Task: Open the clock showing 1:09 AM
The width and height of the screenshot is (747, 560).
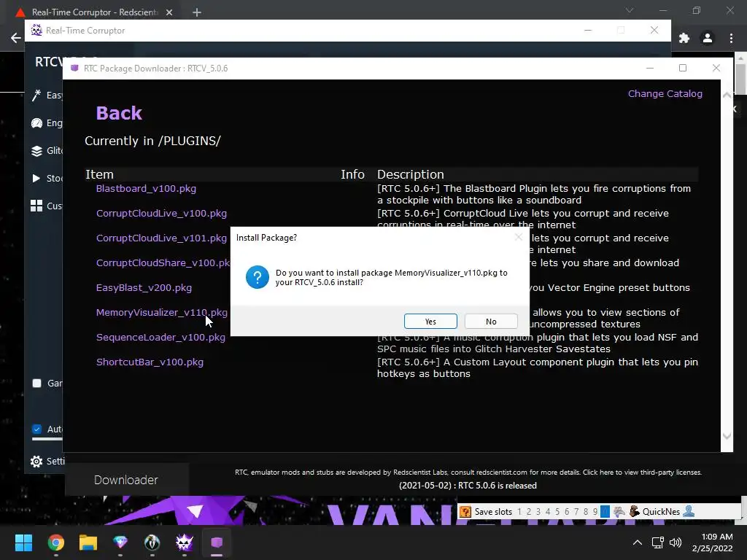Action: [x=712, y=542]
